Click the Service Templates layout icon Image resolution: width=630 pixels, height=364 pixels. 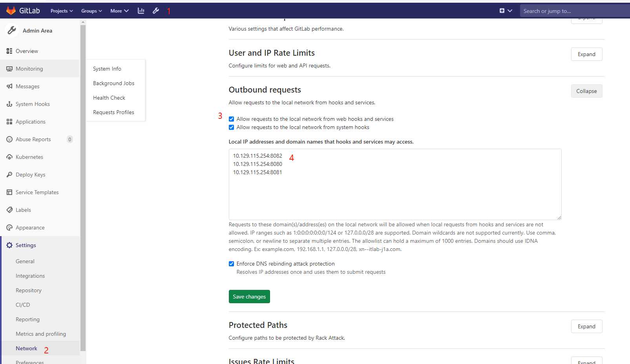coord(9,192)
